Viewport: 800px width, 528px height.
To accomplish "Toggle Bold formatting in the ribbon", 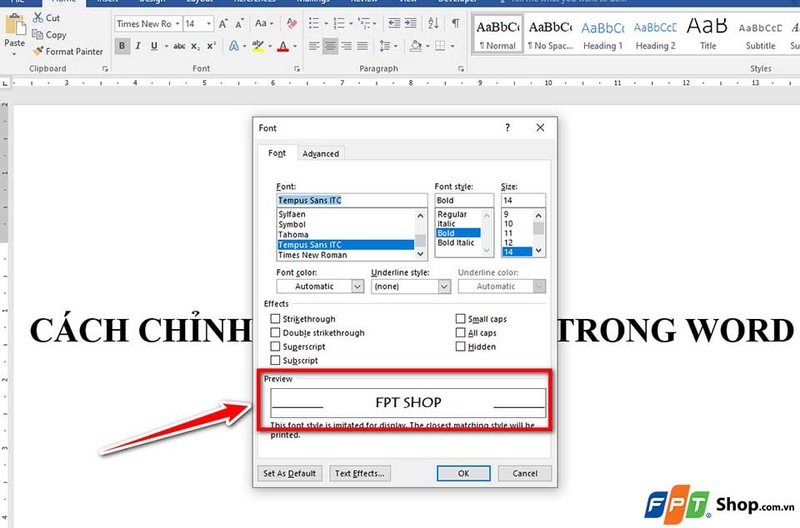I will click(122, 46).
